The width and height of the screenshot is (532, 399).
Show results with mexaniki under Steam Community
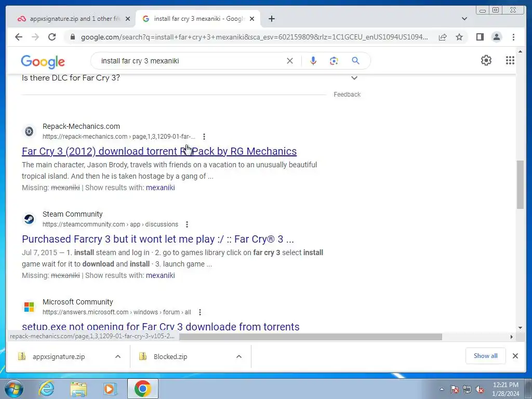pos(160,275)
